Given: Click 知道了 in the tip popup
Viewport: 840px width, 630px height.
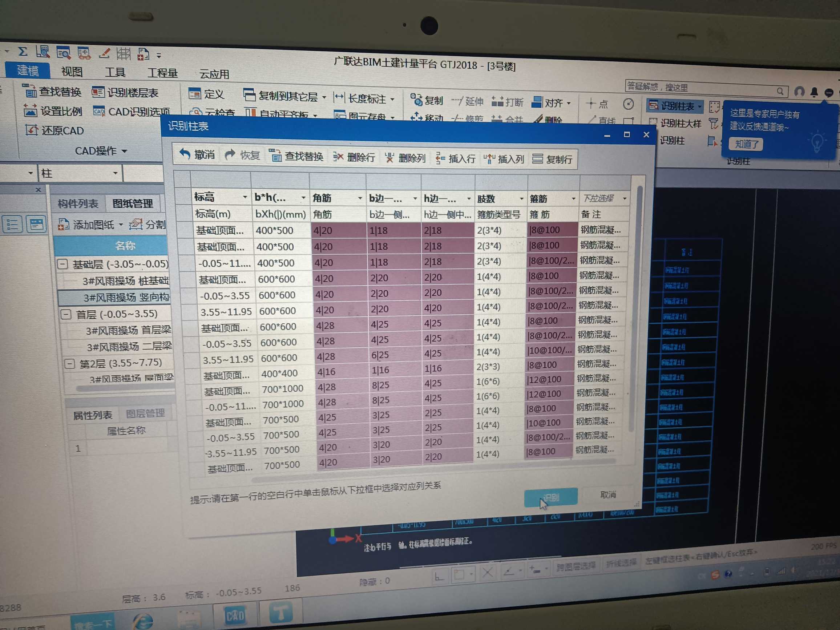Looking at the screenshot, I should pos(746,144).
